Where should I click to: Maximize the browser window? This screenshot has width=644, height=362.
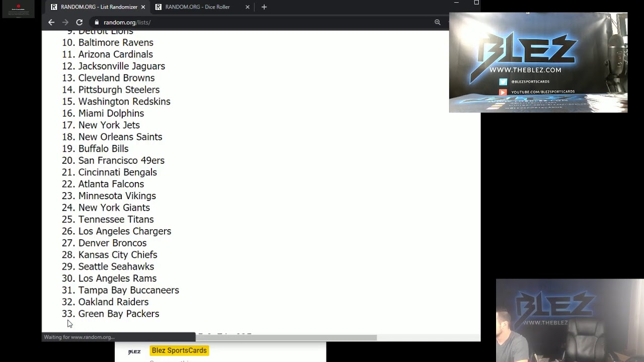pyautogui.click(x=476, y=3)
